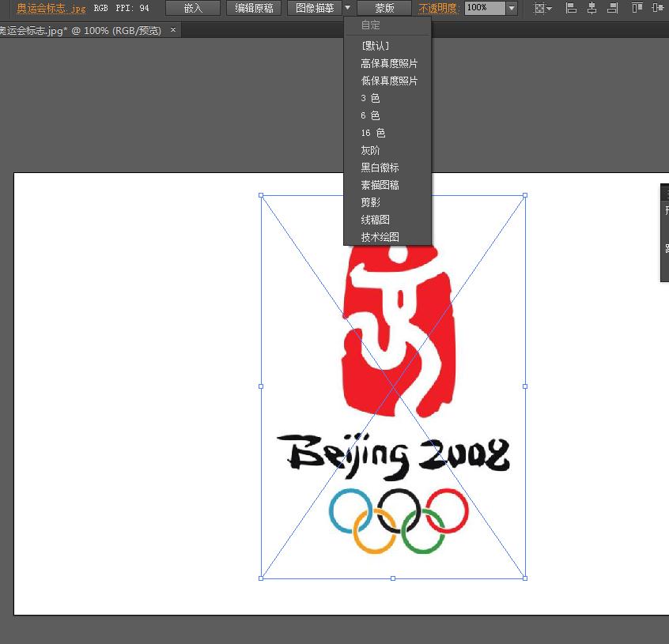Image resolution: width=669 pixels, height=644 pixels.
Task: Click the bottom-left selection handle
Action: tap(261, 578)
